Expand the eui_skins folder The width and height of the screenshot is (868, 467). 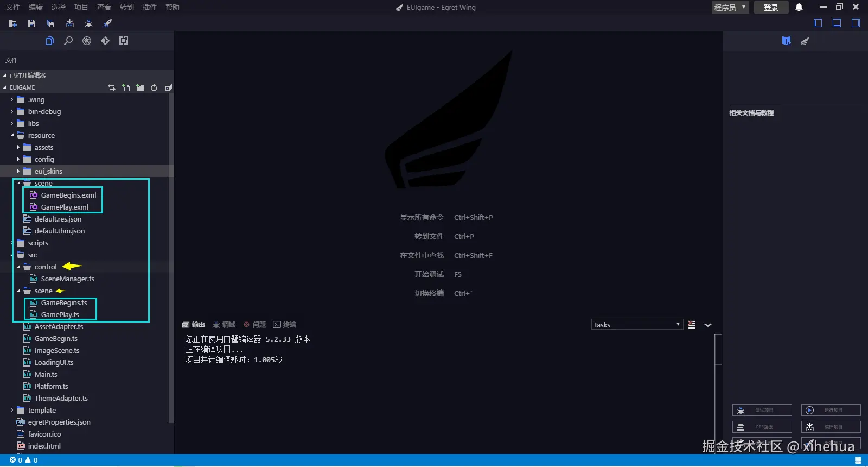(18, 171)
